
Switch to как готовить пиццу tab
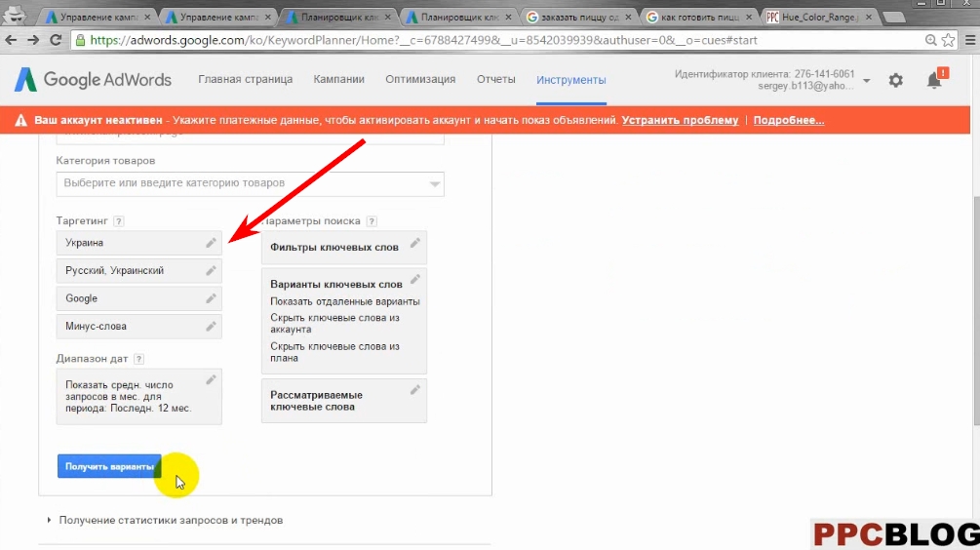point(699,17)
